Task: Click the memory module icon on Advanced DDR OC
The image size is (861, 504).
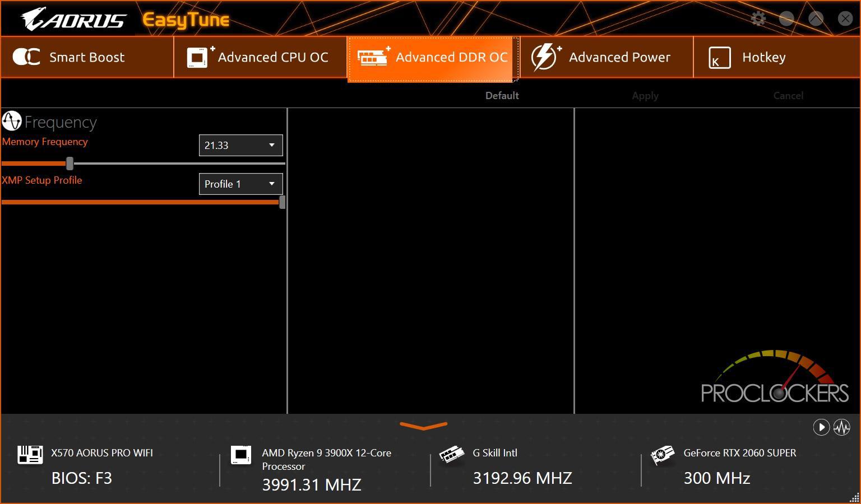Action: pyautogui.click(x=374, y=57)
